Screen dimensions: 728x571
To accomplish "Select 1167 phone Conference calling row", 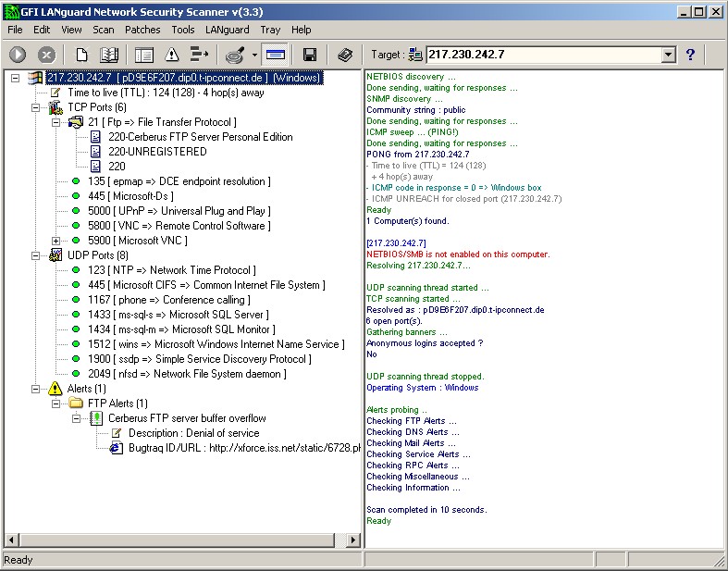I will (169, 300).
